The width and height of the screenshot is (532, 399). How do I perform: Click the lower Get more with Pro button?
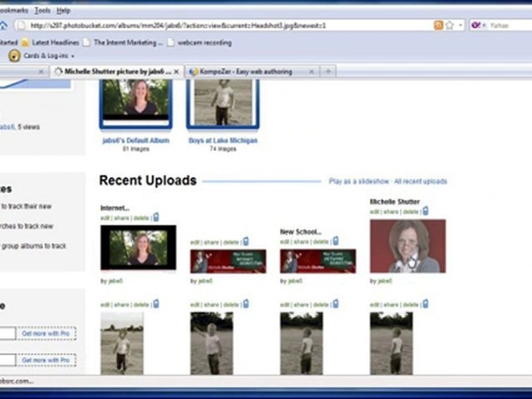pos(46,360)
